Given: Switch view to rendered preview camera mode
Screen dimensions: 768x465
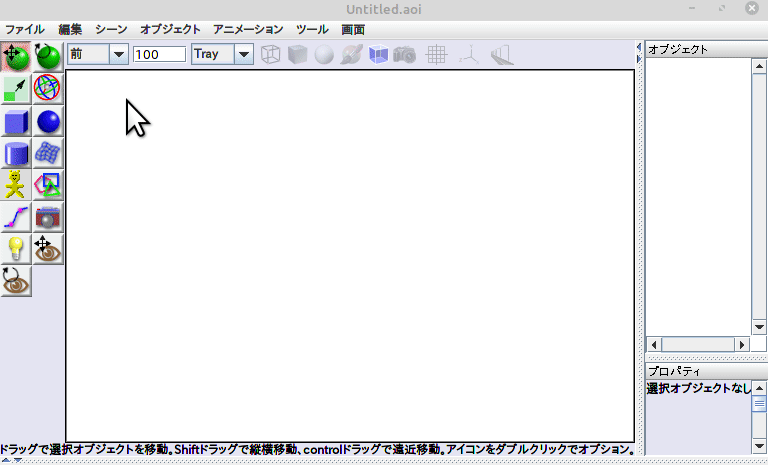Looking at the screenshot, I should [405, 54].
